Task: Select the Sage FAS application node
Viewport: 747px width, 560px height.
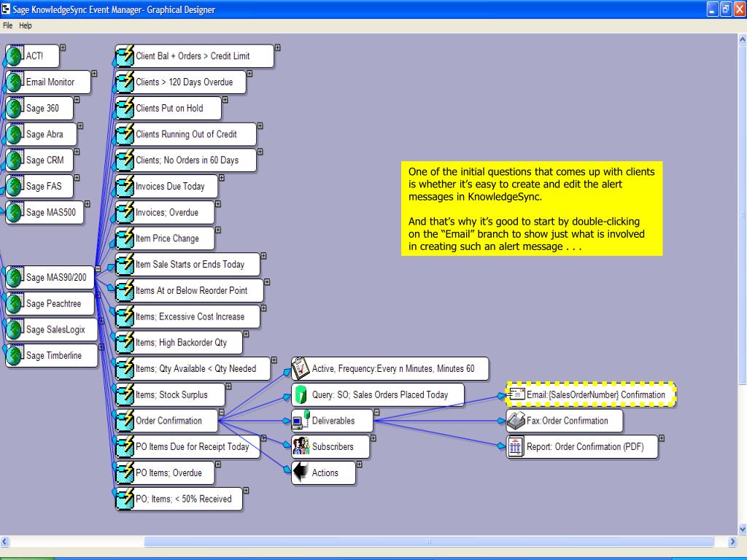Action: pos(39,186)
